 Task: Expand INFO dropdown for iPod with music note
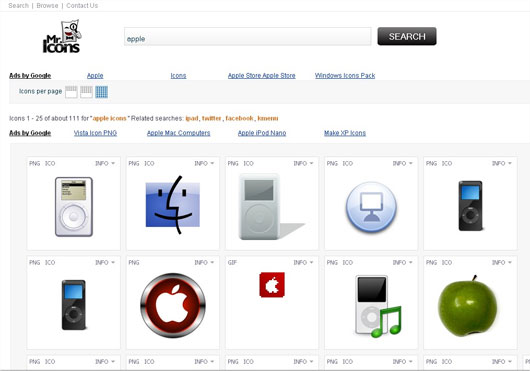[403, 263]
